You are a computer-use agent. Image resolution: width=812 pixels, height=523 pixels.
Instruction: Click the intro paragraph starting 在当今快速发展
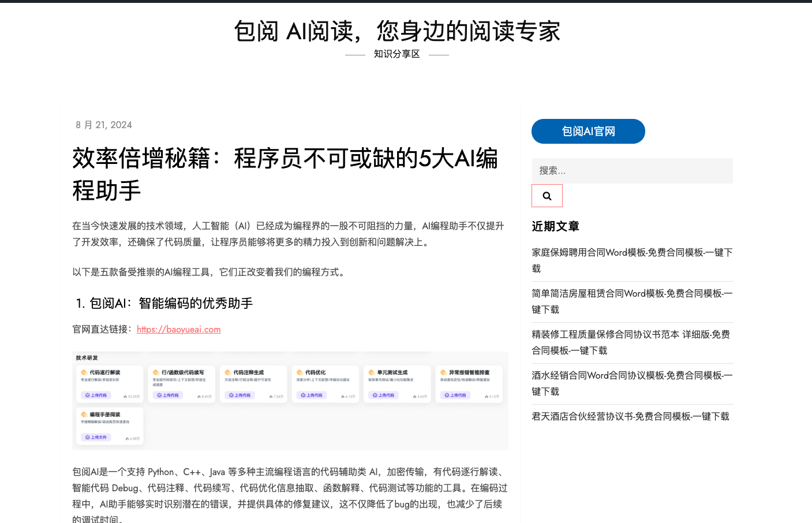tap(288, 234)
